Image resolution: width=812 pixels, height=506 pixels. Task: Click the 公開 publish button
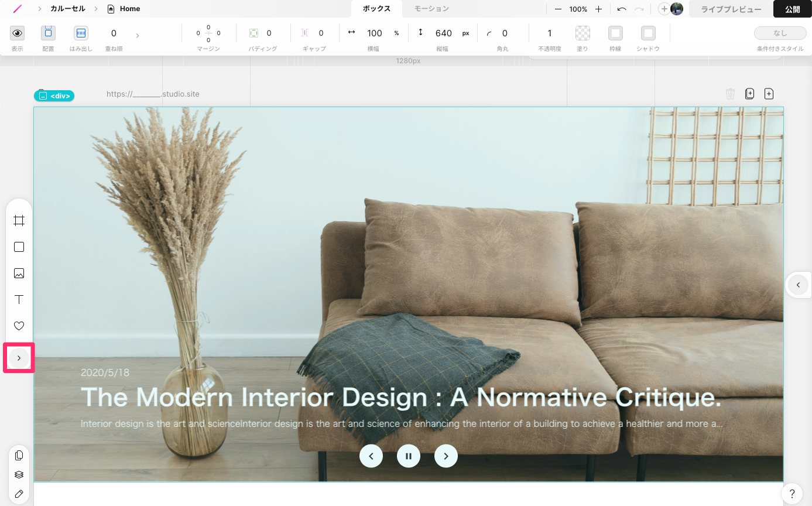792,9
